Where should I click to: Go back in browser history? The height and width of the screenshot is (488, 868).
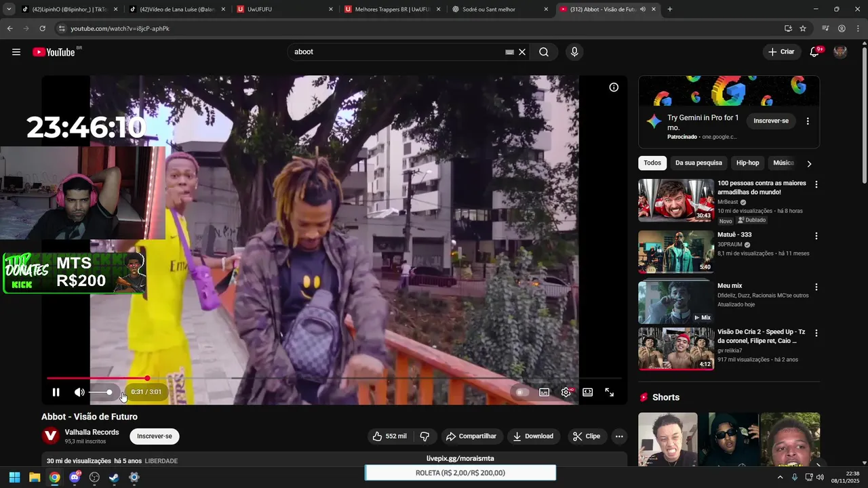click(x=9, y=28)
